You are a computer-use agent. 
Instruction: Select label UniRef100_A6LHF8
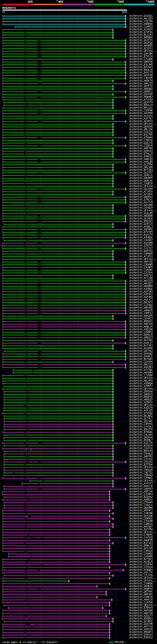pos(141,381)
